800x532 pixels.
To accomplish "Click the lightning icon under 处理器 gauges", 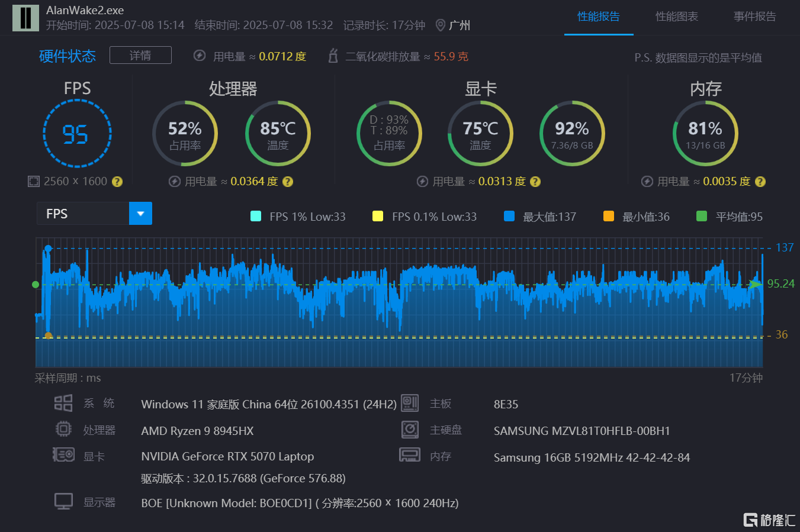I will click(x=175, y=182).
